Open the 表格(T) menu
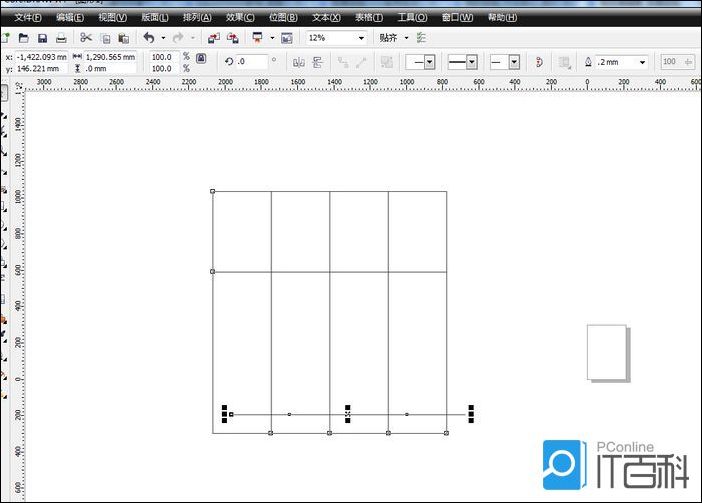 click(x=369, y=17)
